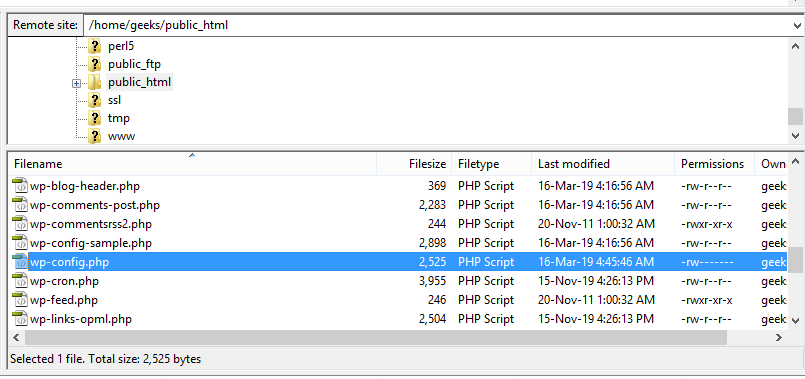
Task: Select perl5 in the remote tree
Action: click(x=121, y=47)
